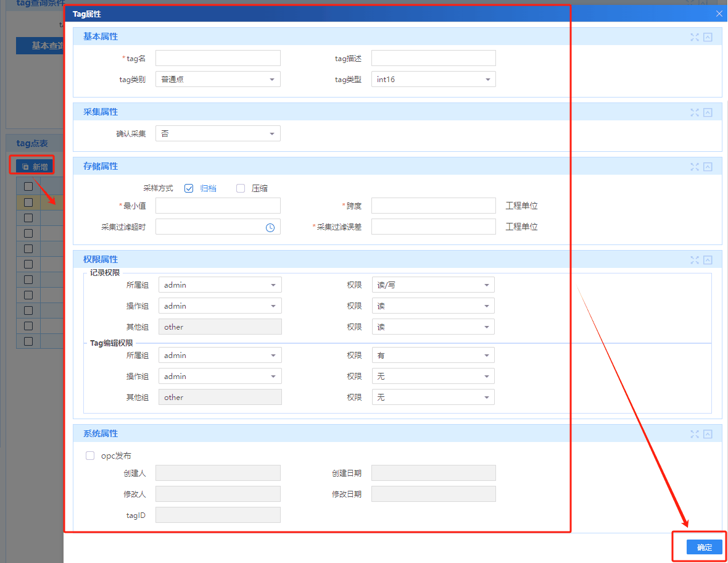Screen dimensions: 728x563
Task: Focus the 最小值 input field
Action: point(218,206)
